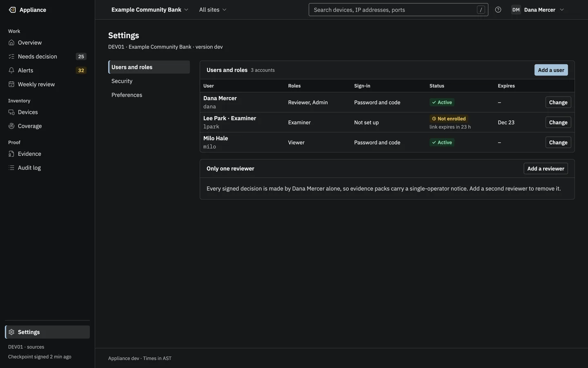Image resolution: width=588 pixels, height=368 pixels.
Task: Click the Appliance logo icon
Action: (12, 10)
